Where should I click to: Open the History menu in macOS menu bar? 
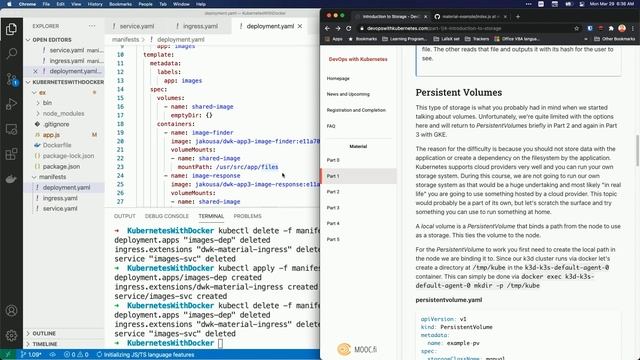pos(95,4)
